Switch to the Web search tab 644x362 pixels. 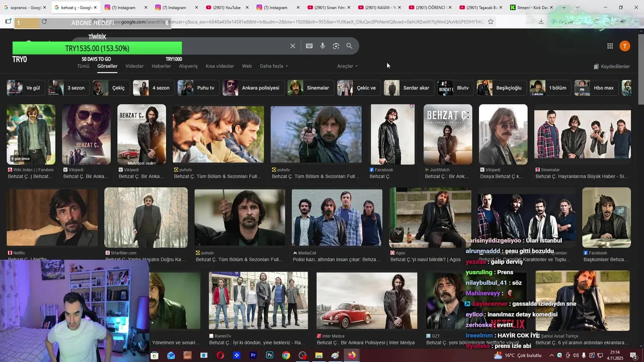(x=247, y=66)
